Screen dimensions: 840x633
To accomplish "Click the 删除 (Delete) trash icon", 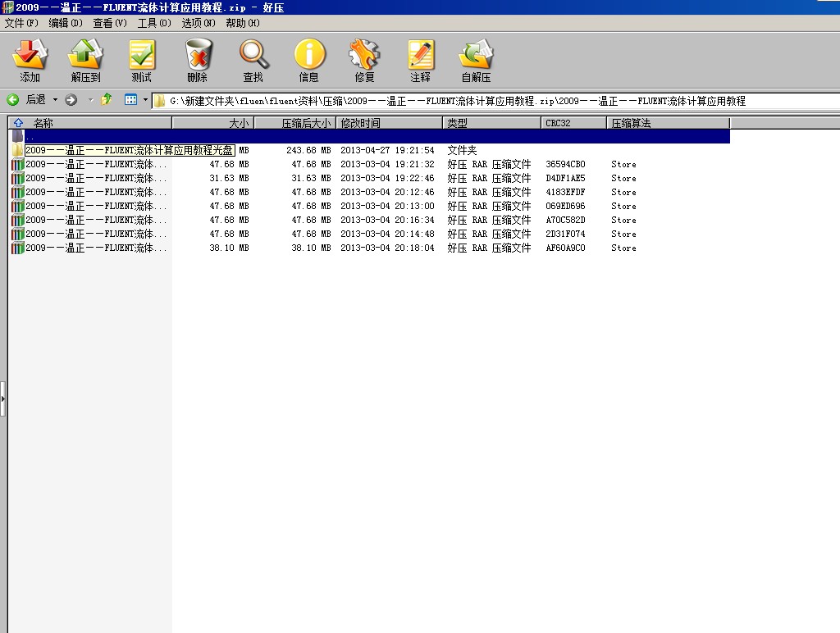I will coord(198,61).
